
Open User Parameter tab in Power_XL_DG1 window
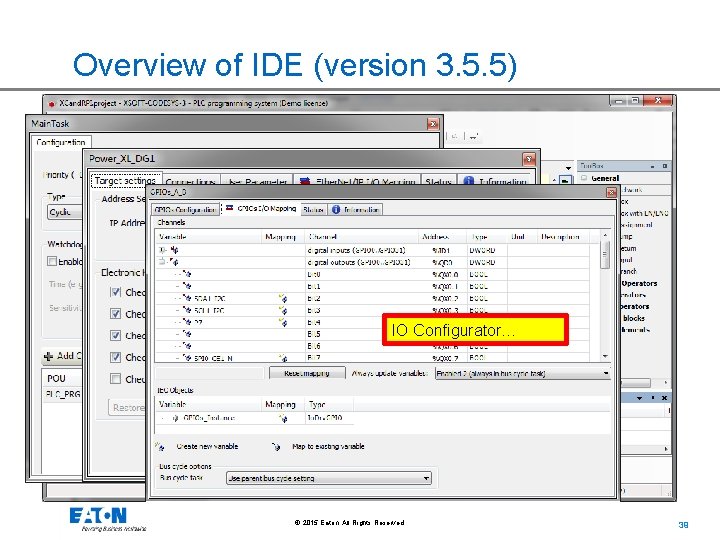click(257, 182)
